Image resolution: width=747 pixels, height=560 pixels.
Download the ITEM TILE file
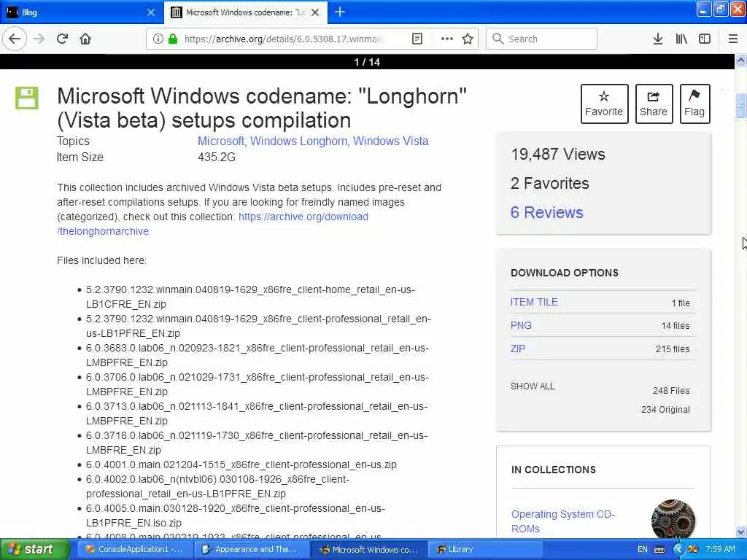[x=534, y=302]
